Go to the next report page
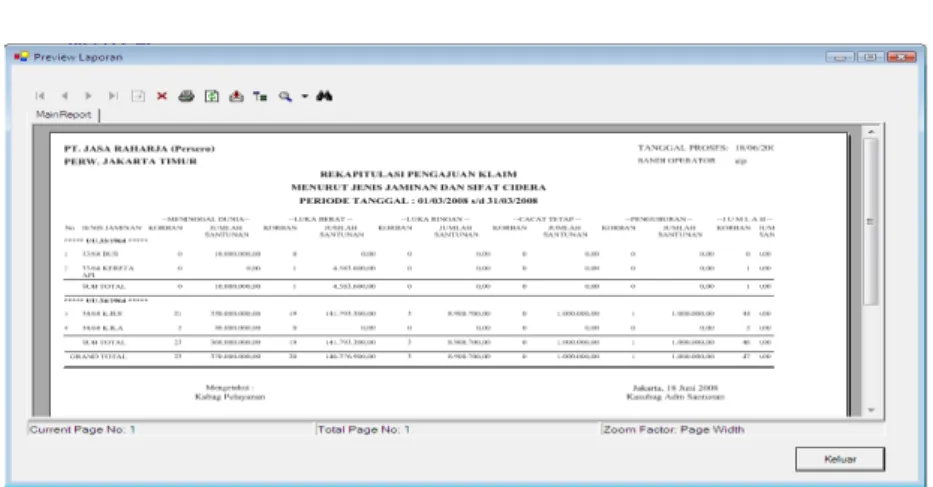The width and height of the screenshot is (933, 487). pyautogui.click(x=88, y=96)
